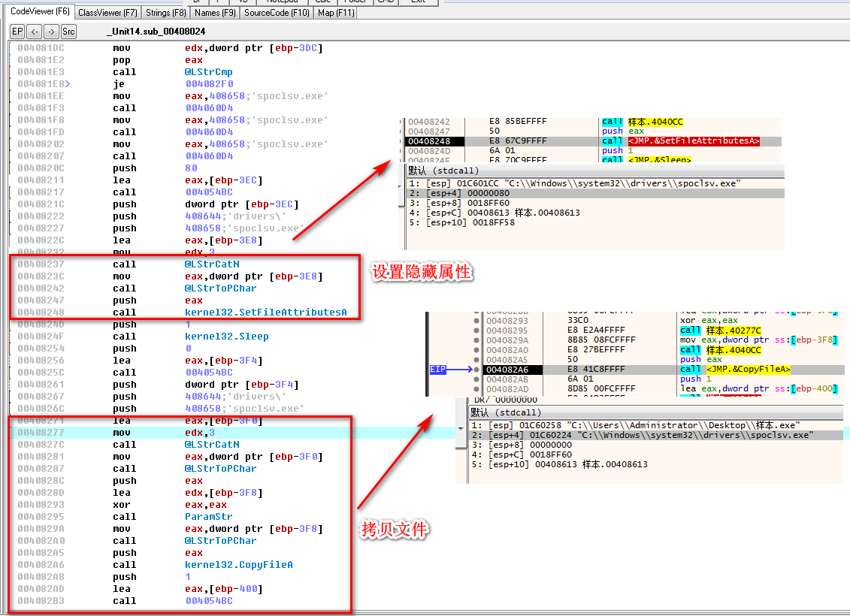Open the Strings (F8) tab
Screen dimensions: 850x616
(166, 12)
